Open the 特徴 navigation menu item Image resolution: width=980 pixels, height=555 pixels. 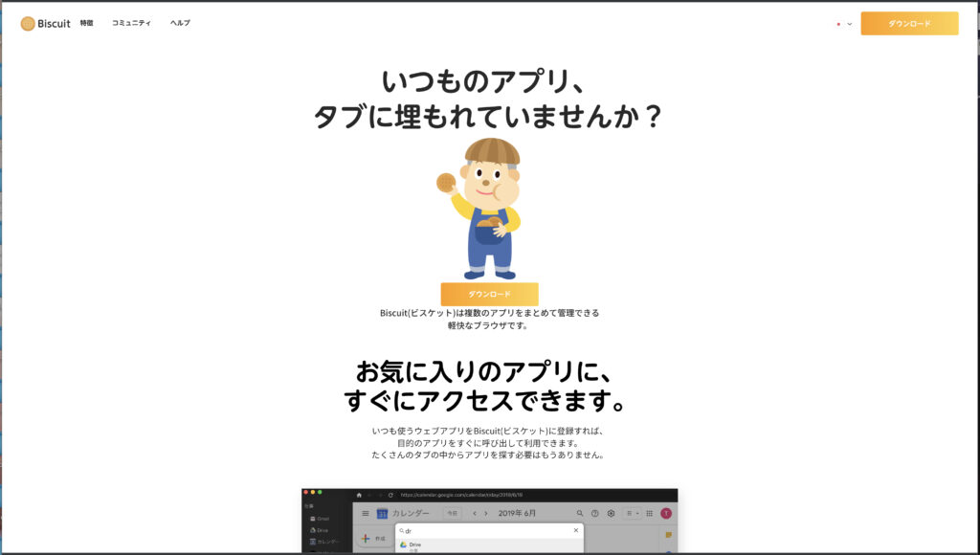(x=87, y=23)
